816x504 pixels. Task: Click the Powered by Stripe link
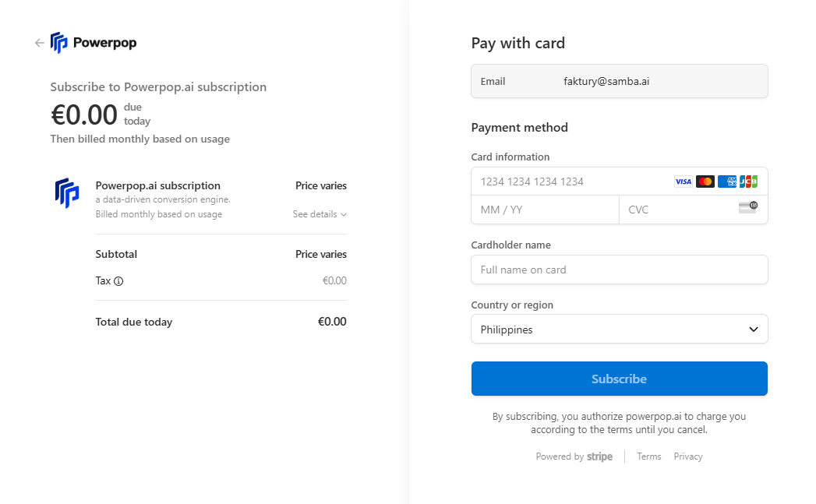pos(574,456)
